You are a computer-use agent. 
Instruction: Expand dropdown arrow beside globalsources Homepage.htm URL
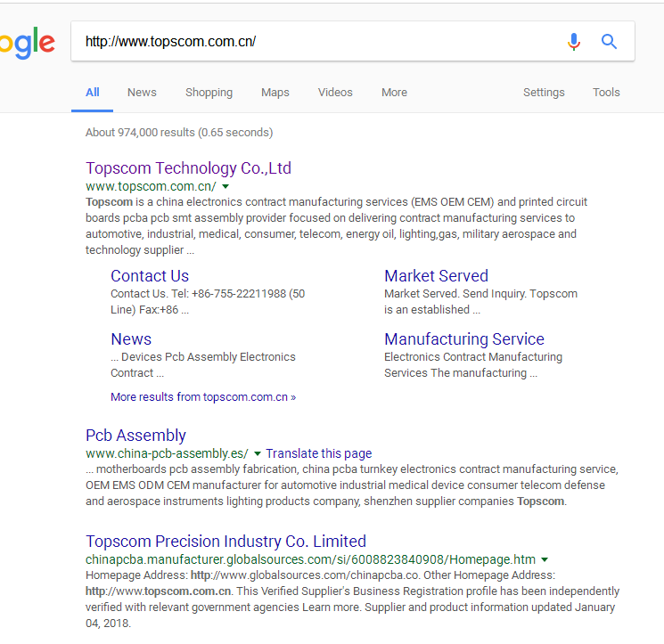point(545,559)
